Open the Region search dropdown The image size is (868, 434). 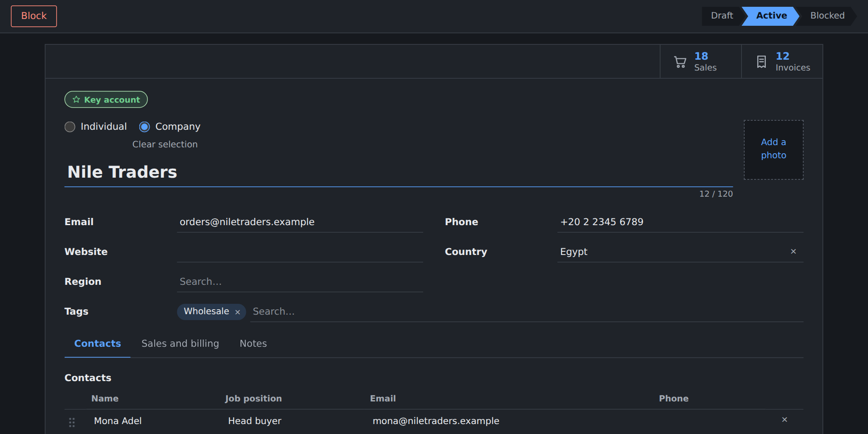click(300, 282)
